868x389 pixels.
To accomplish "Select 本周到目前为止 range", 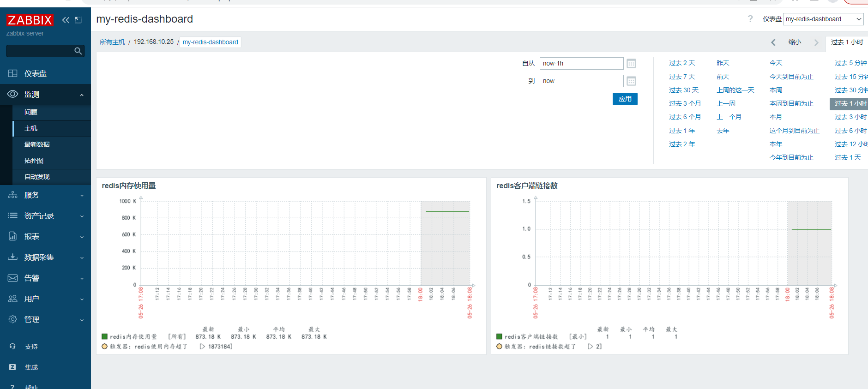I will click(x=791, y=103).
